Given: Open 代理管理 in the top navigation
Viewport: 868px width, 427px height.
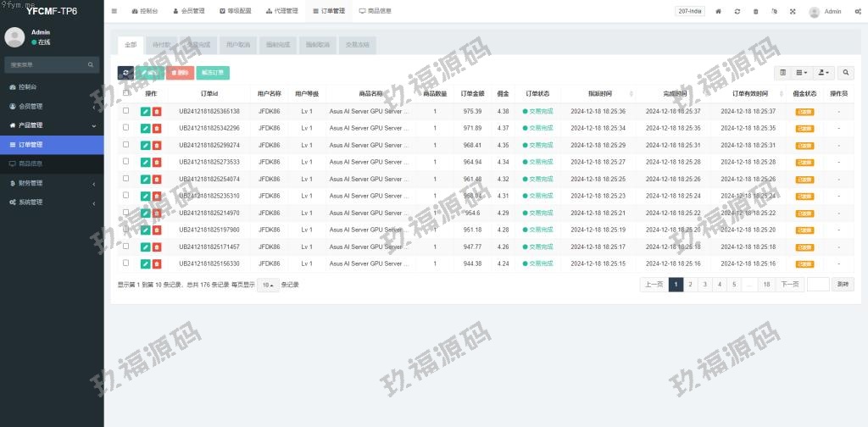Looking at the screenshot, I should [281, 11].
